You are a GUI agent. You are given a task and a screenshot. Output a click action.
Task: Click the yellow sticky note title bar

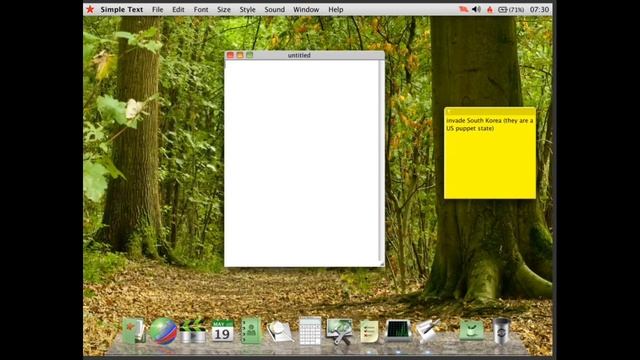(x=490, y=111)
